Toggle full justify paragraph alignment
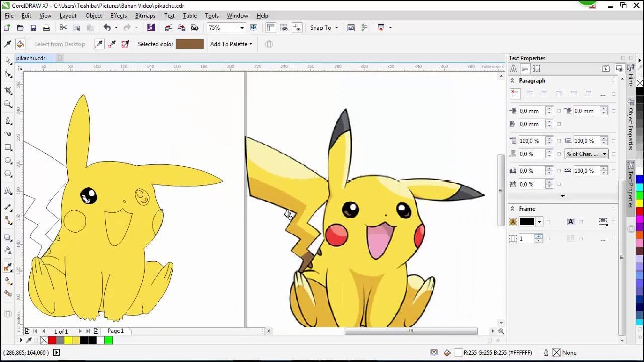The height and width of the screenshot is (362, 644). point(573,94)
